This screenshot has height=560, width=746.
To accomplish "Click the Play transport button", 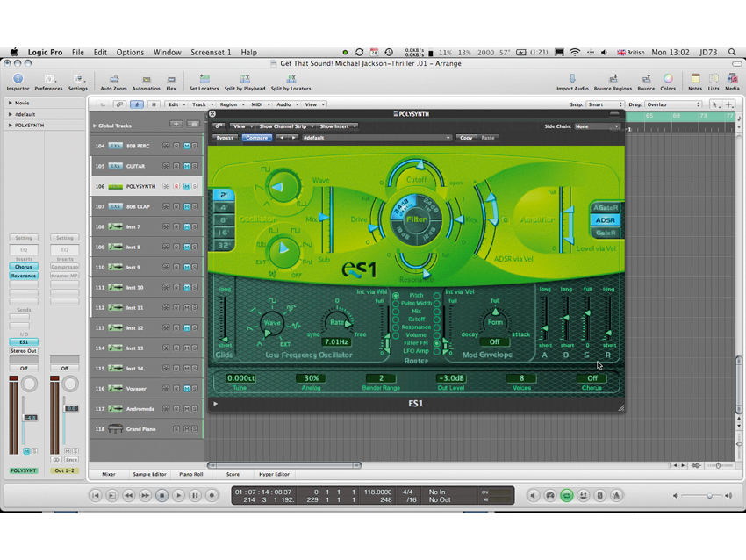I will coord(178,495).
